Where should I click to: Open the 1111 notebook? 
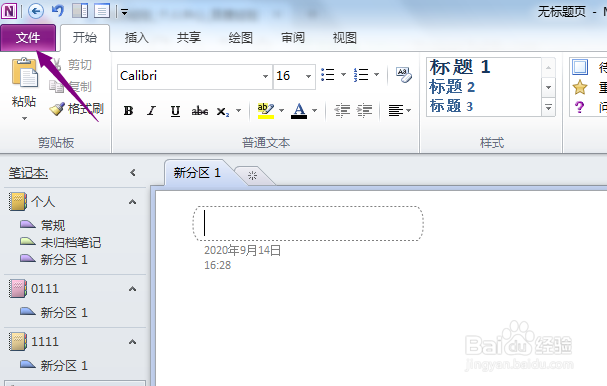coord(45,341)
